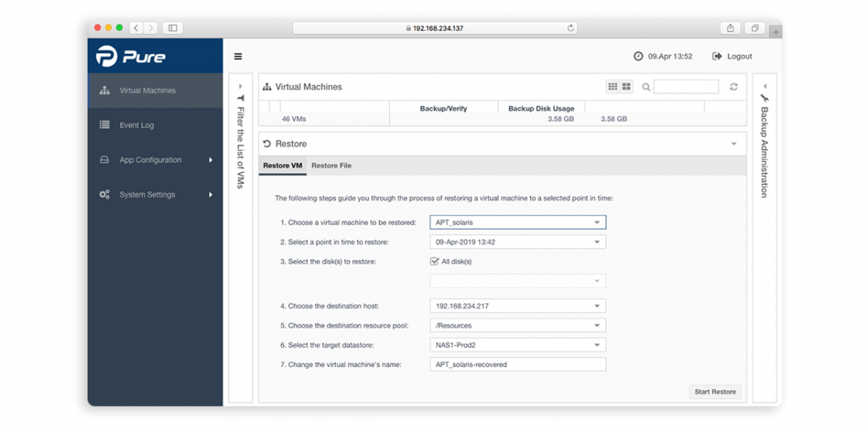Image resolution: width=868 pixels, height=432 pixels.
Task: Click the 3.58 GB backup disk usage value
Action: (561, 119)
